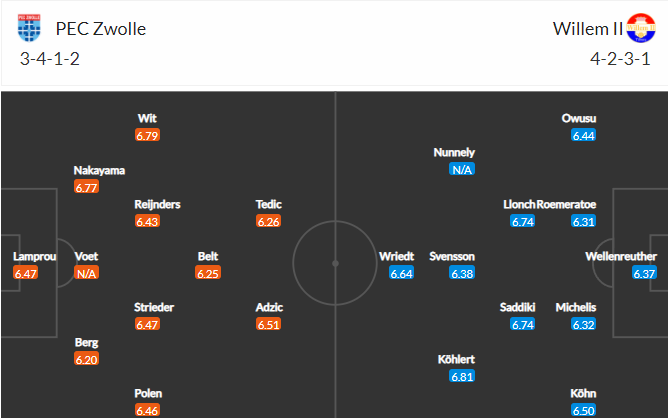Click Tedic's 6.26 rating badge
Screen dimensions: 668x418
(x=268, y=221)
